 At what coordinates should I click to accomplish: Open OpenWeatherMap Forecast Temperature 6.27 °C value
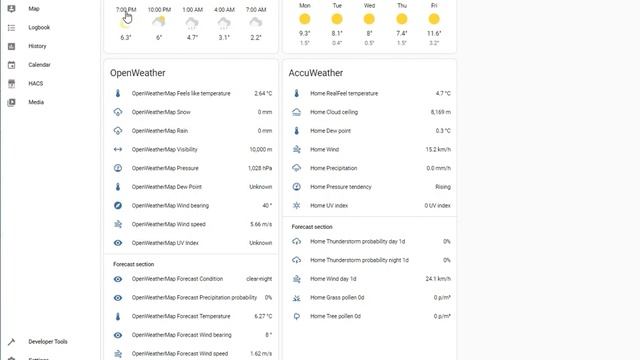(x=263, y=316)
